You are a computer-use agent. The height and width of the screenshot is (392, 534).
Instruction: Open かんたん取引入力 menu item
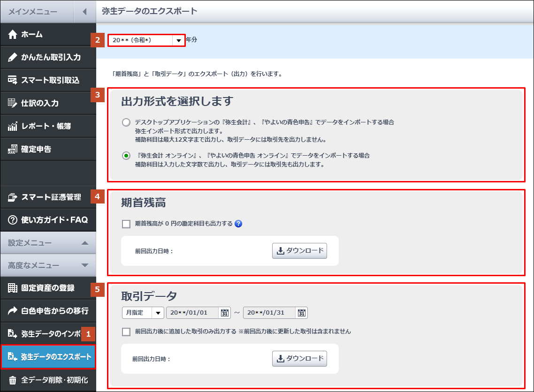pyautogui.click(x=48, y=57)
